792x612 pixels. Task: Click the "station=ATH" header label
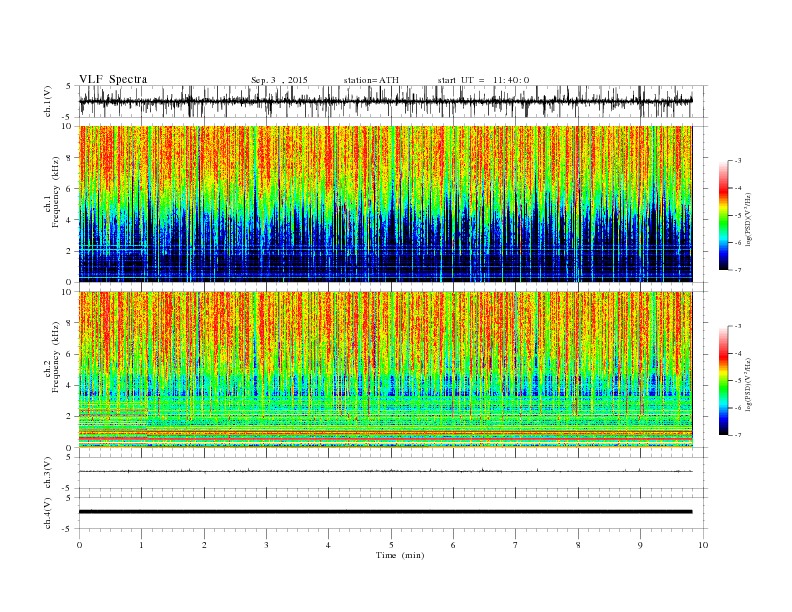371,80
